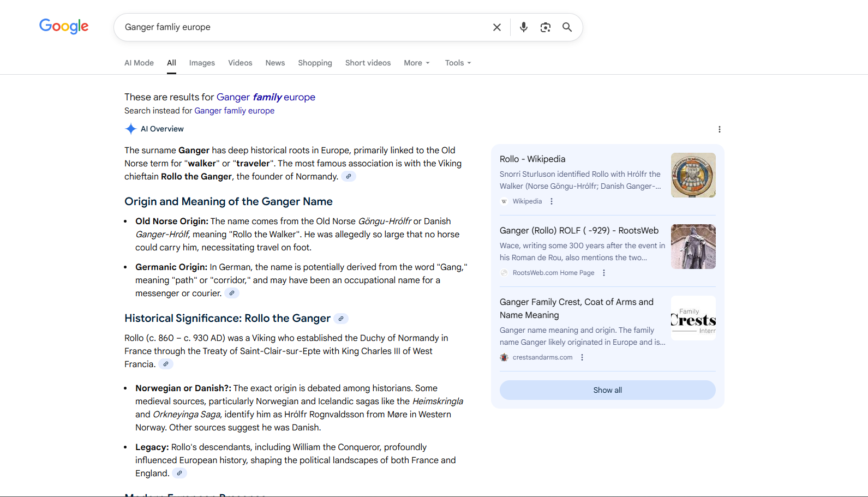Open AI Overview three-dot options menu
This screenshot has width=868, height=497.
pyautogui.click(x=720, y=129)
